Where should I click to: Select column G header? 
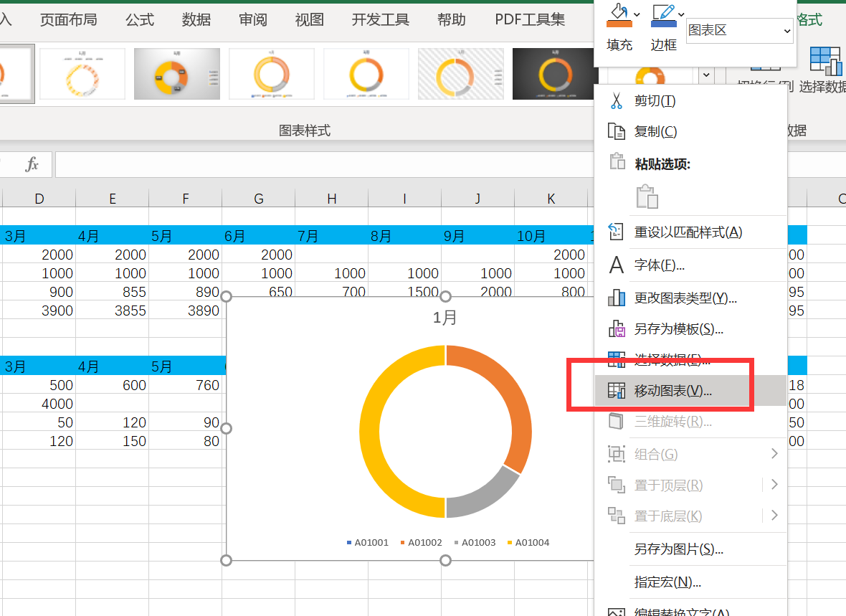(258, 199)
